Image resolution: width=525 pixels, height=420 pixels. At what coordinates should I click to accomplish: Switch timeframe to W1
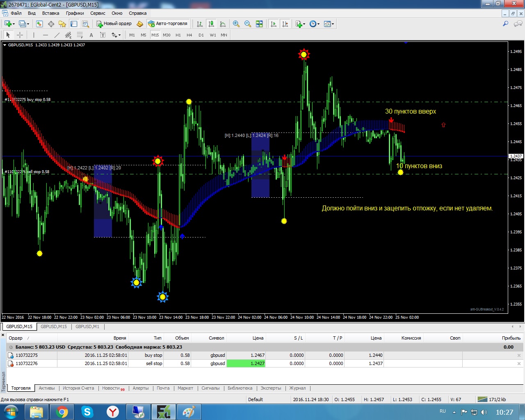(x=213, y=35)
